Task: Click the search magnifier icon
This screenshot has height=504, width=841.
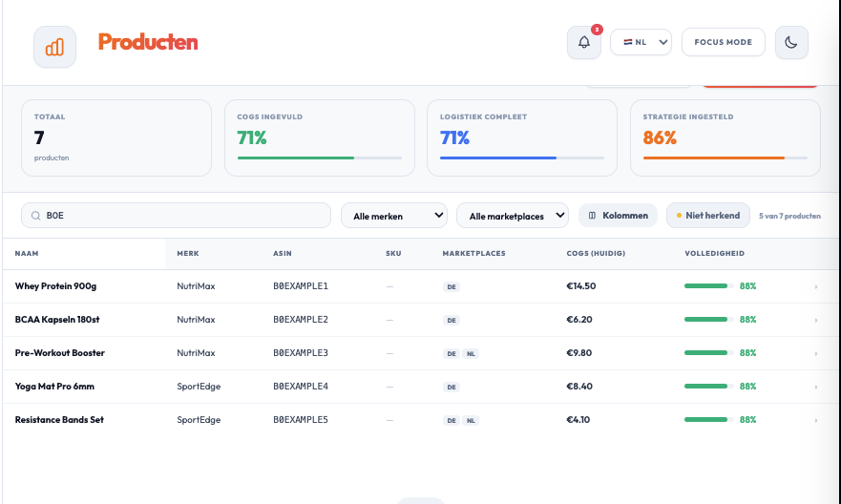Action: (35, 216)
